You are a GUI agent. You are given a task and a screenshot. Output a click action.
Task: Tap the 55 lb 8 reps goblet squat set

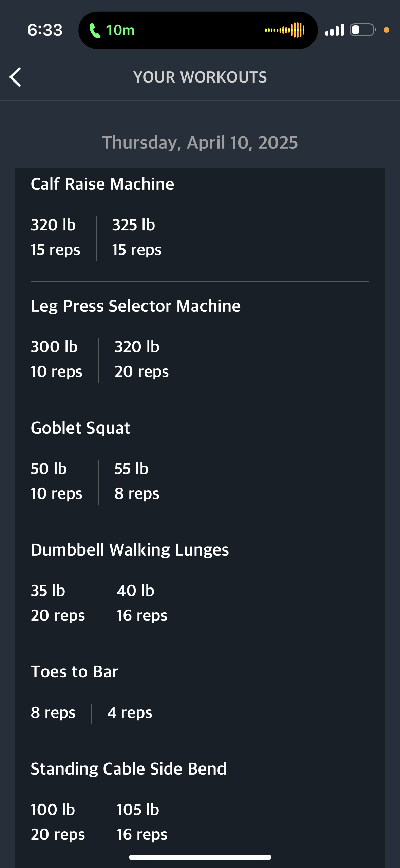point(137,481)
